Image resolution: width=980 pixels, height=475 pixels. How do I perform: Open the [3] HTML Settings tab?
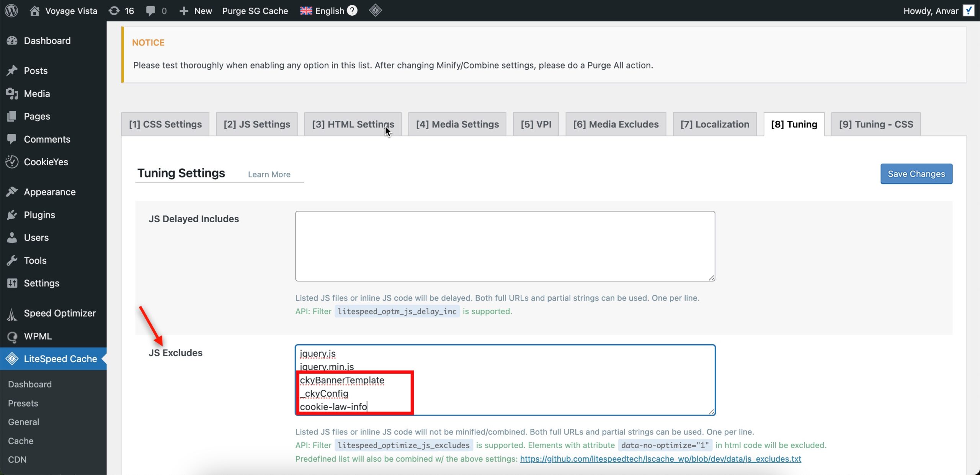tap(353, 124)
